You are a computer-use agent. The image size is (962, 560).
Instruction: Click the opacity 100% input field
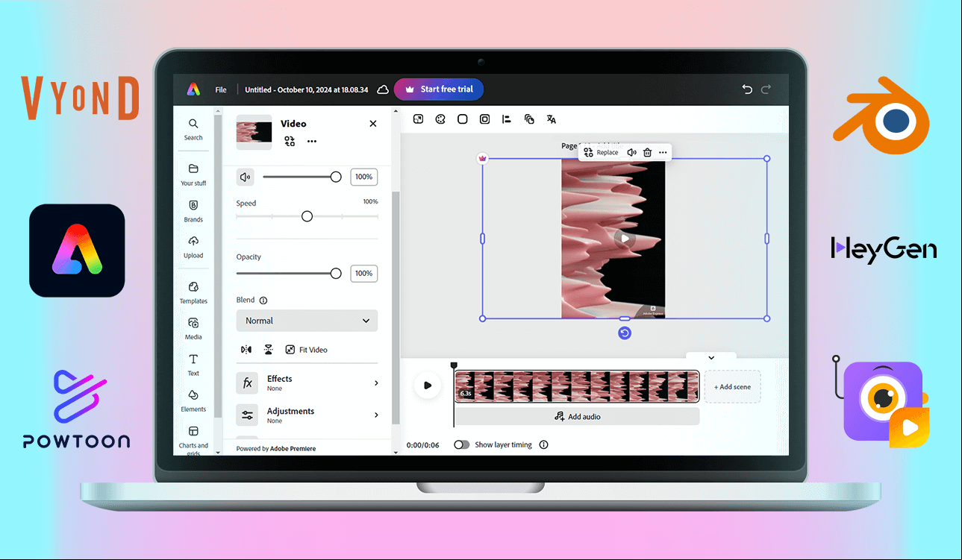[364, 274]
